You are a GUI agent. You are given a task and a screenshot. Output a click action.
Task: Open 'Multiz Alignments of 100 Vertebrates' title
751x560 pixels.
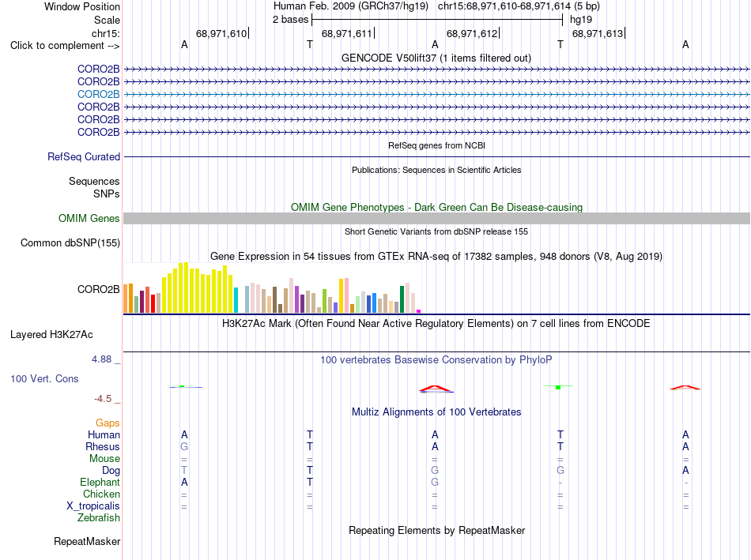[436, 412]
